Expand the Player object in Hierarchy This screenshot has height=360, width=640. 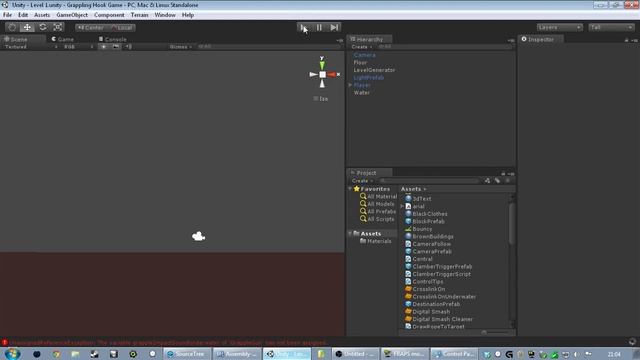(350, 85)
